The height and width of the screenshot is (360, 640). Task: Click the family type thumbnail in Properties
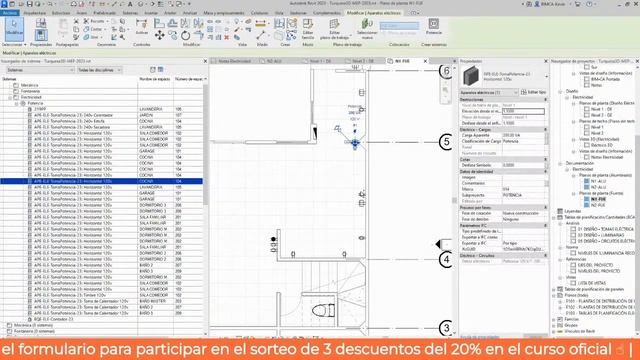click(471, 76)
